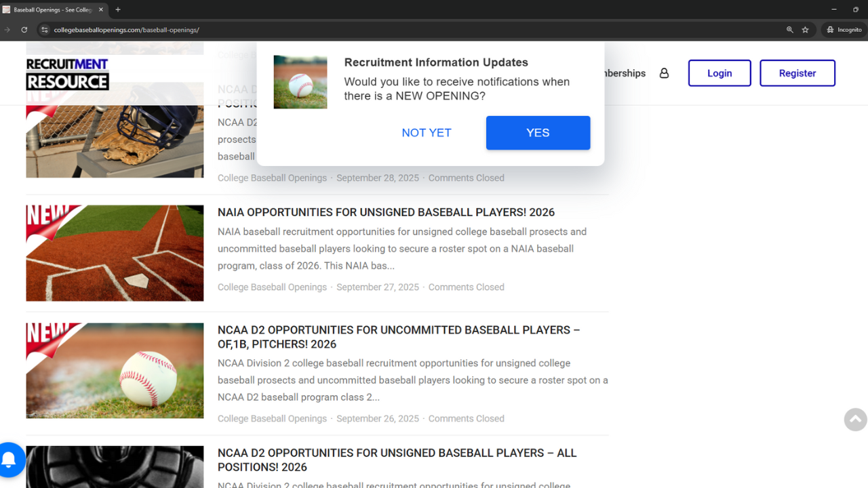Click inside the browser address bar
Viewport: 868px width, 488px height.
point(271,30)
